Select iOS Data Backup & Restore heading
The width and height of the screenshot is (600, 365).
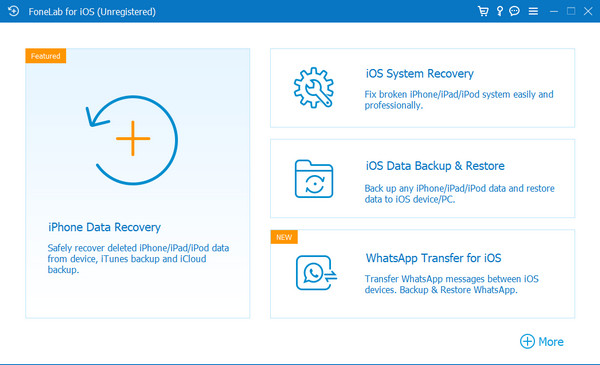(x=435, y=166)
